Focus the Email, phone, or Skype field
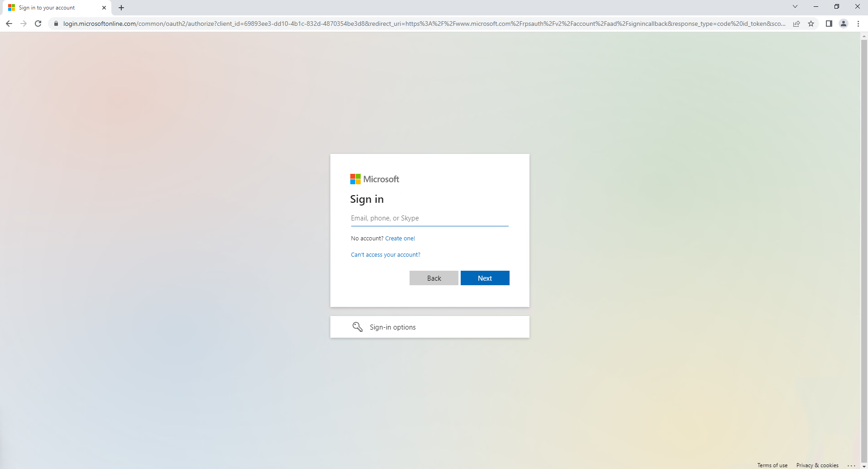 pyautogui.click(x=430, y=218)
